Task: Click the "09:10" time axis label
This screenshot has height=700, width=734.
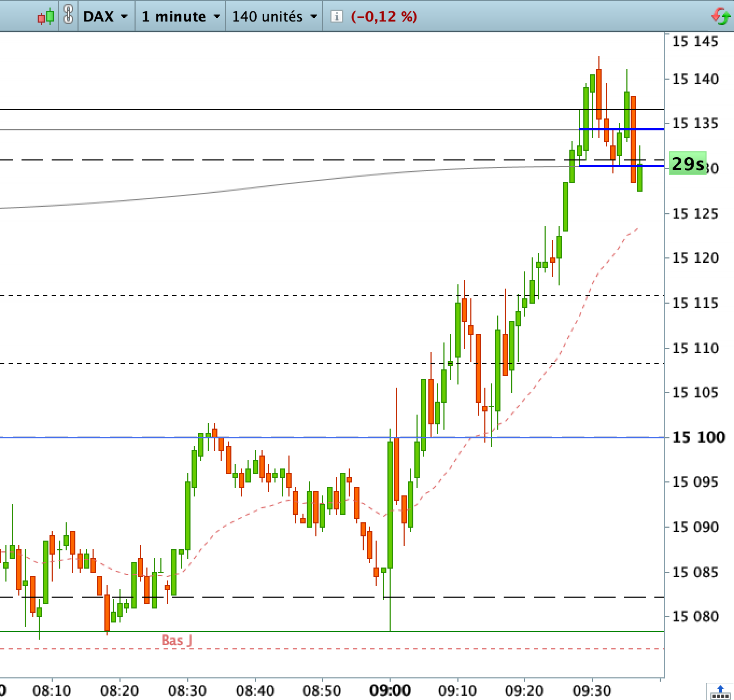Action: (x=457, y=690)
